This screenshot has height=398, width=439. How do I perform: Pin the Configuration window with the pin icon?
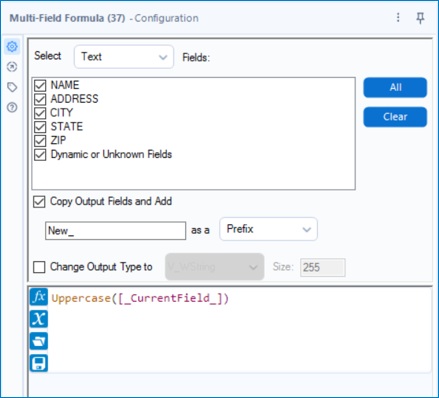pos(420,18)
